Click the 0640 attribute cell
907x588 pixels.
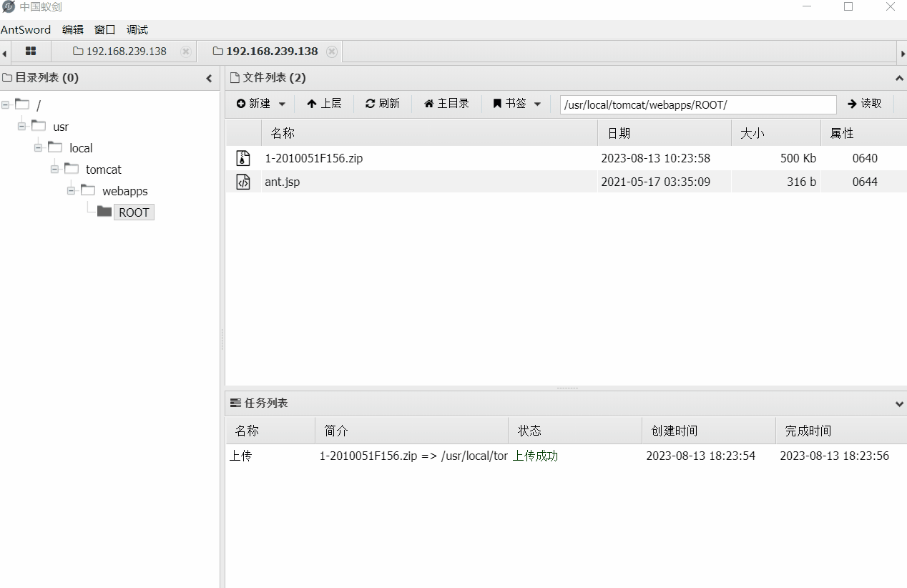click(x=865, y=158)
